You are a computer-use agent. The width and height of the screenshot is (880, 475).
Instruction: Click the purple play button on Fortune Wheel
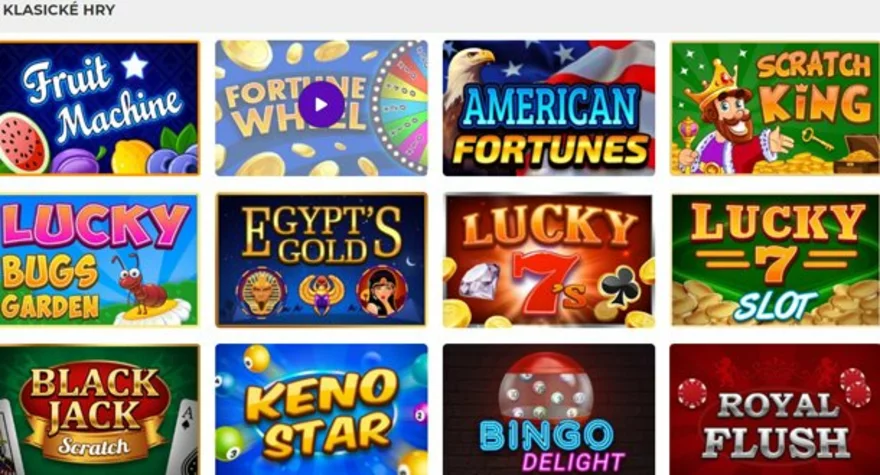click(321, 104)
